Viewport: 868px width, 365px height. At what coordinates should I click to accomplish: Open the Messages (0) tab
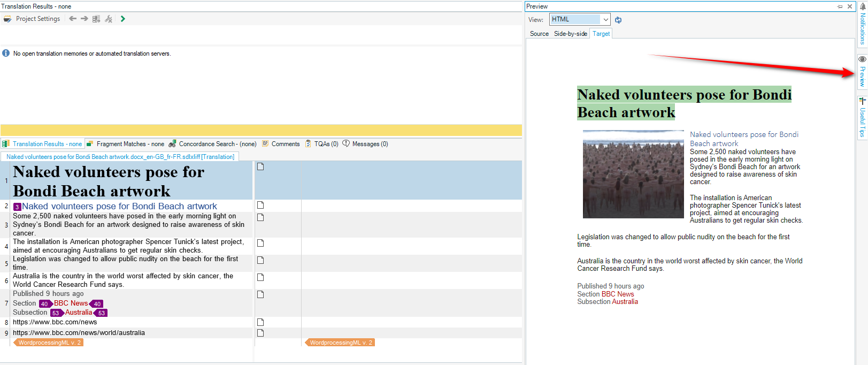pos(365,144)
